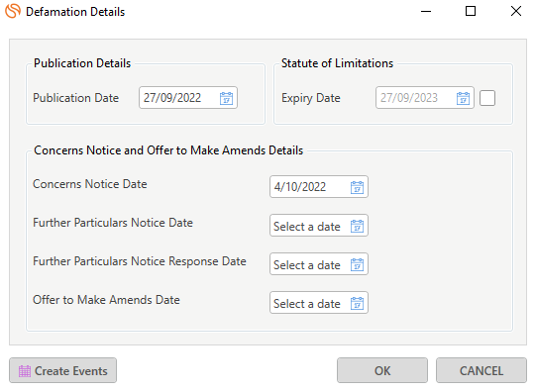The width and height of the screenshot is (535, 392).
Task: Open calendar for Further Particulars Notice Date
Action: pos(358,226)
